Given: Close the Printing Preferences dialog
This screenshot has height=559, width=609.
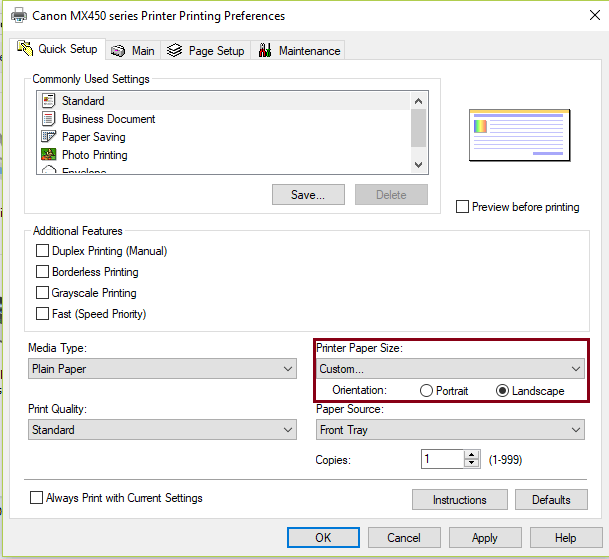Looking at the screenshot, I should 595,16.
